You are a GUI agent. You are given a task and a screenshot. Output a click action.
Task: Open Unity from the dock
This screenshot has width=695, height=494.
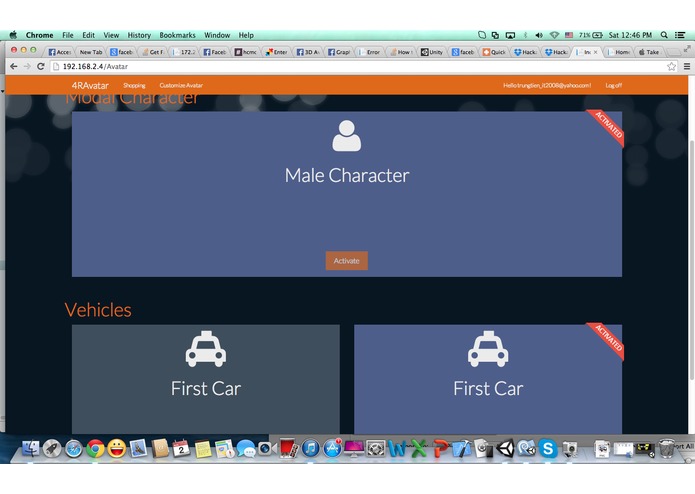505,448
